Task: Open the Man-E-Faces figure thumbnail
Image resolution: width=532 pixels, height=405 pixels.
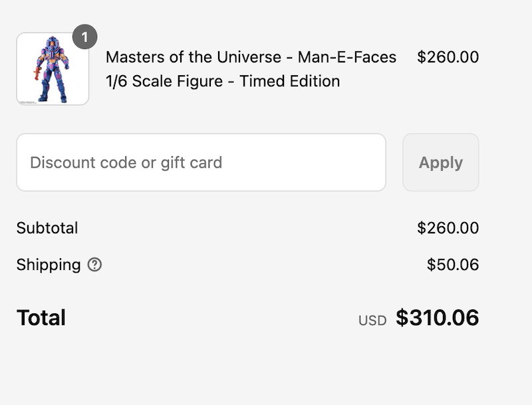Action: [53, 69]
